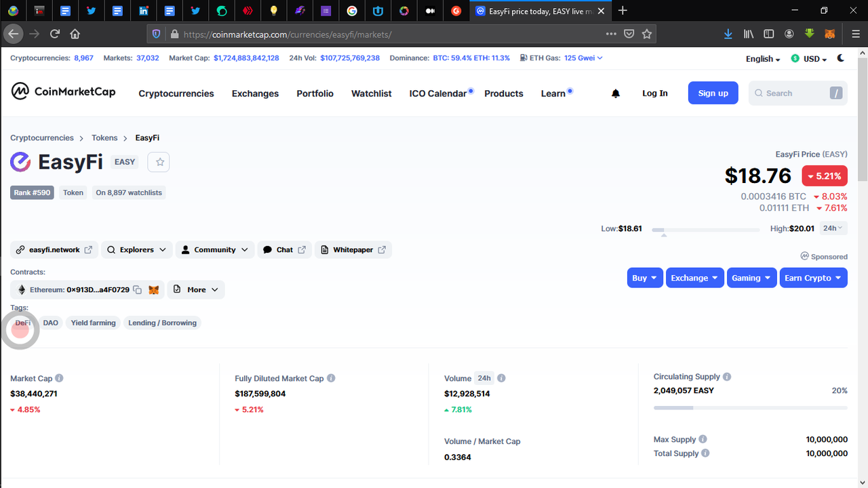Select the Yield farming tag

pyautogui.click(x=94, y=323)
